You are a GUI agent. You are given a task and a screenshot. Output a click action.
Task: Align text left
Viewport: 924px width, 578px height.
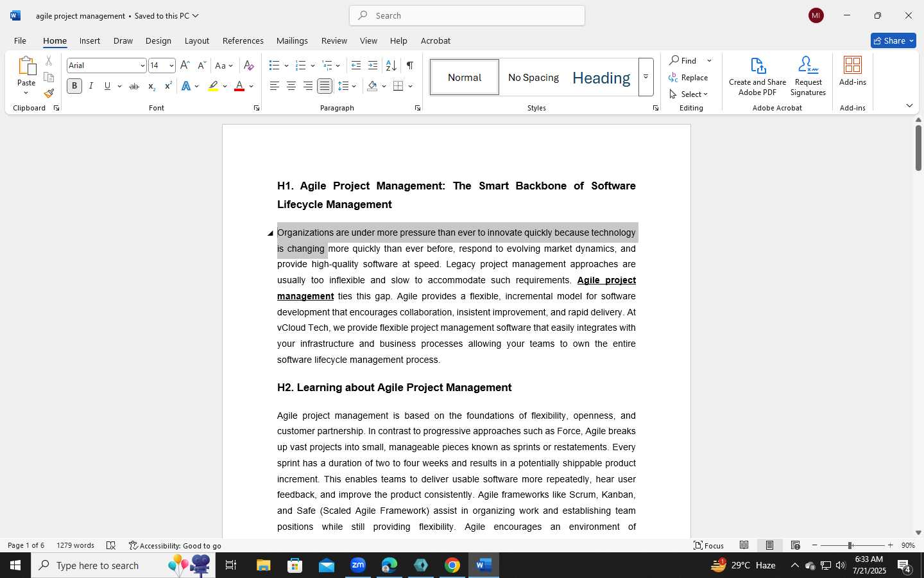pos(274,86)
